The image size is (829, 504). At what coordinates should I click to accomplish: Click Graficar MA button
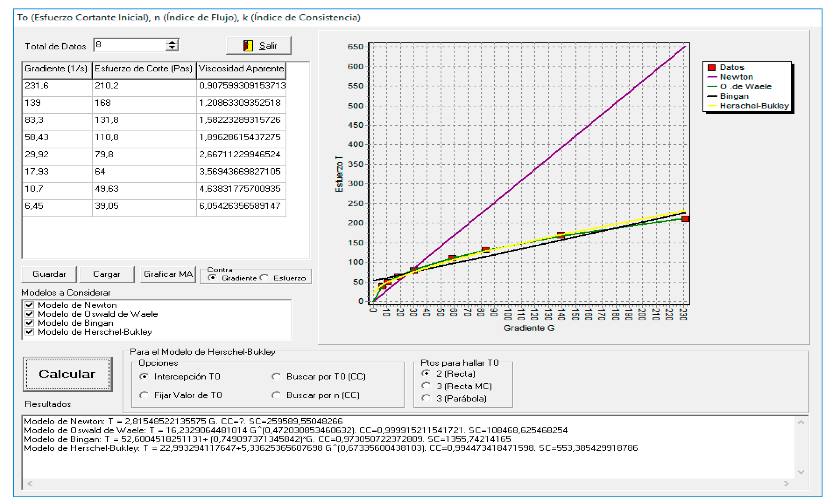click(x=168, y=274)
